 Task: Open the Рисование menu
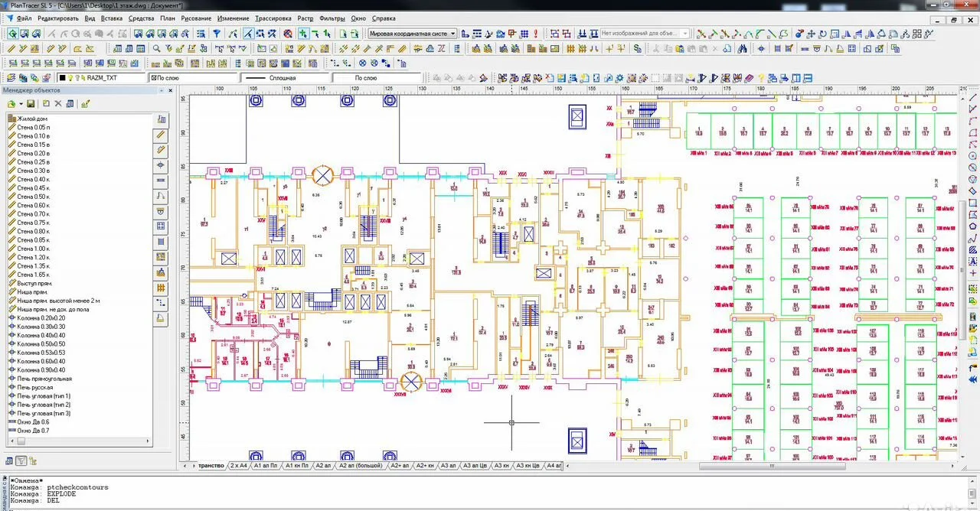click(x=197, y=18)
